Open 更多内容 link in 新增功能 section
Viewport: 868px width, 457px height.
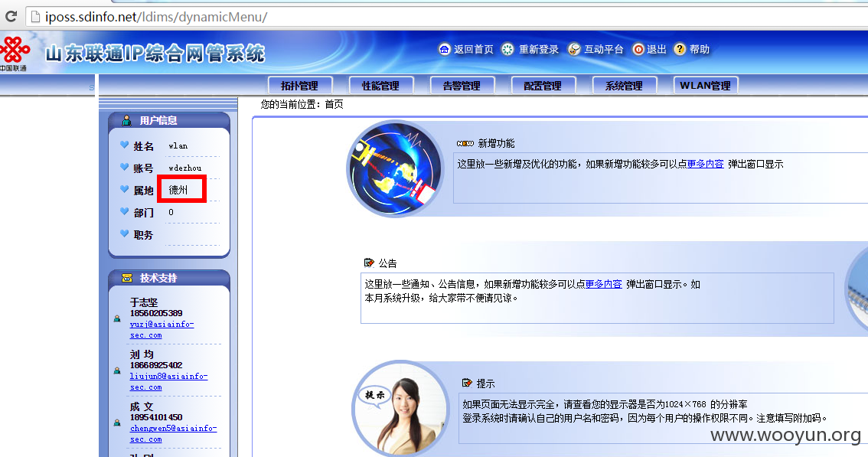705,164
